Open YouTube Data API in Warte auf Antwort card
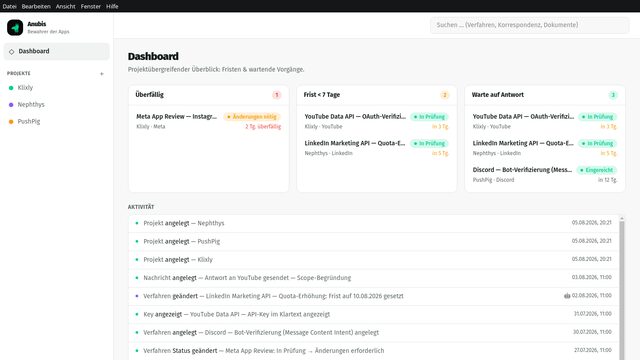640x360 pixels. tap(544, 121)
